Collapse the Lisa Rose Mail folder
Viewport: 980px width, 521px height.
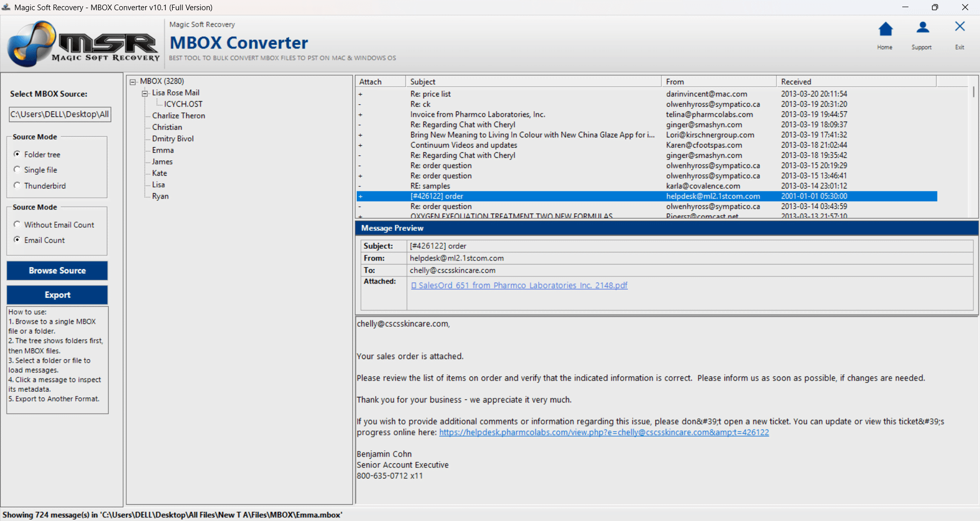pyautogui.click(x=145, y=93)
